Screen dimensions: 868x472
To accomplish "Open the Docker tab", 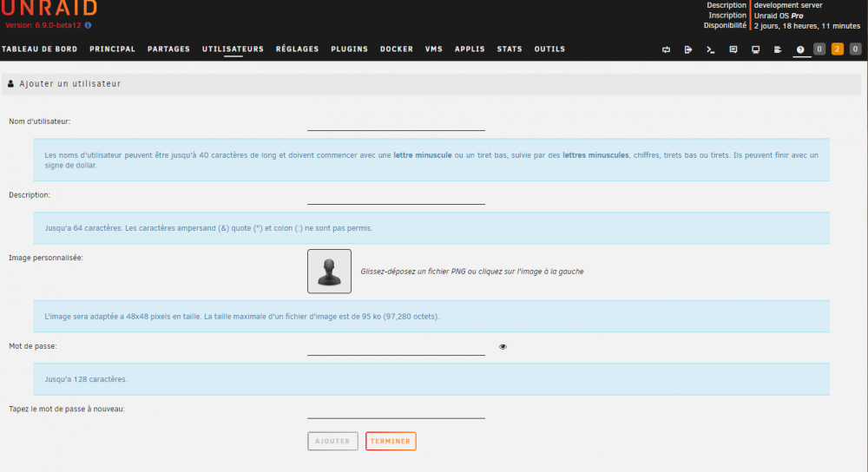I will (x=397, y=49).
